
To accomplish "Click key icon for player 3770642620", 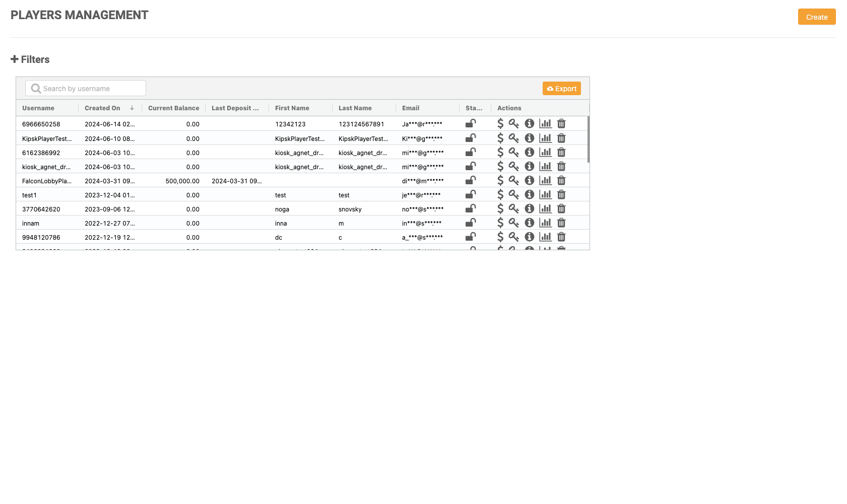I will coord(513,208).
